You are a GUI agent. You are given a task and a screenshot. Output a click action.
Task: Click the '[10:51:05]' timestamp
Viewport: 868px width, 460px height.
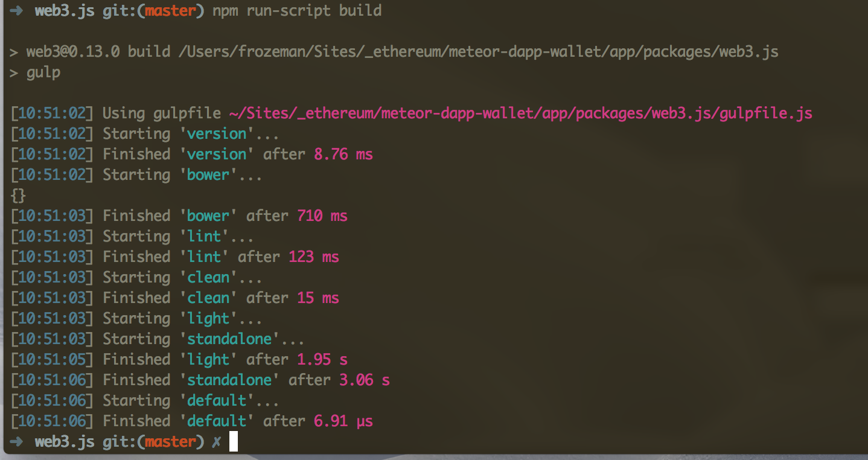(x=52, y=360)
